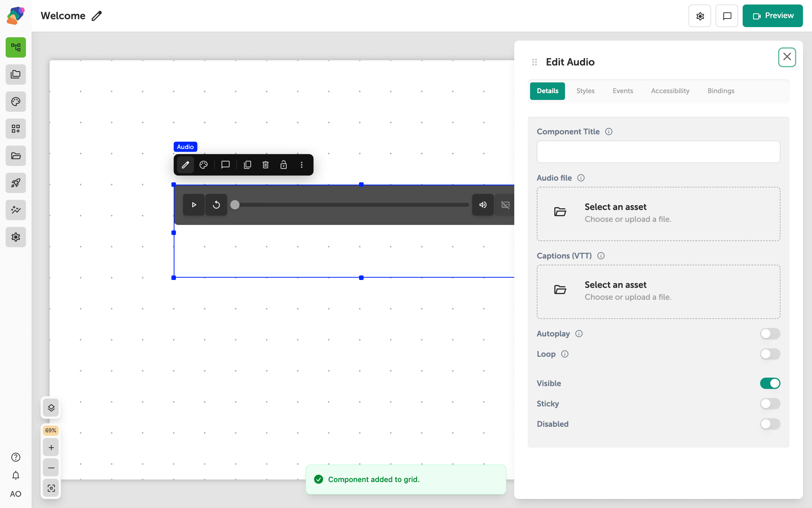Zoom in with the plus button
This screenshot has height=508, width=812.
pyautogui.click(x=51, y=448)
